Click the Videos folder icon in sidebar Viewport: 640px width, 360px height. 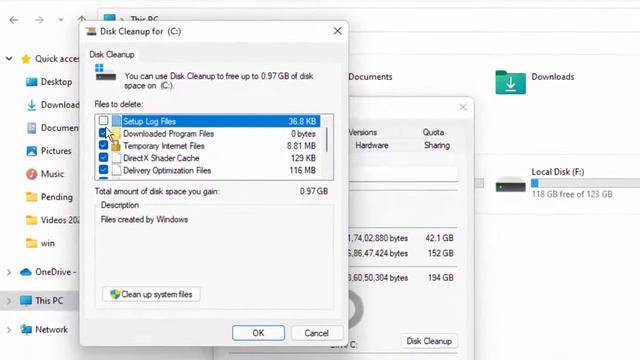pos(31,220)
